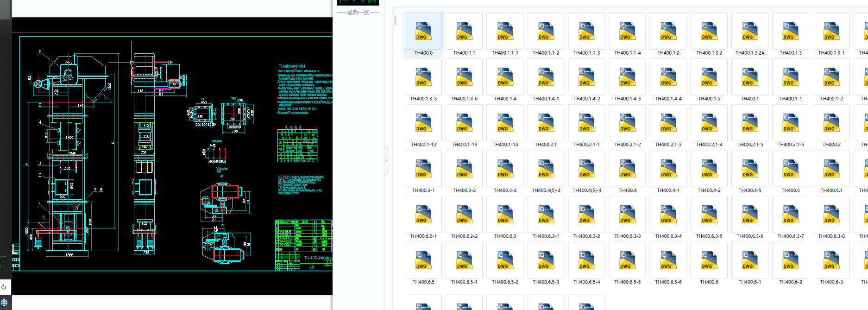Click the last thumbnail in the preview strip
This screenshot has width=868, height=310.
[x=358, y=2]
